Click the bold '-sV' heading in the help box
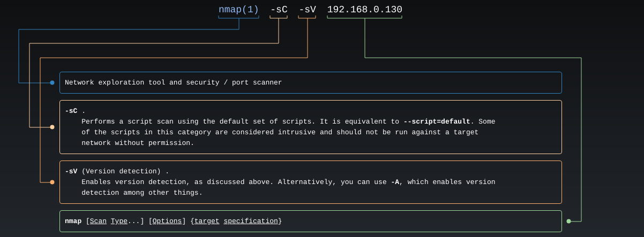The width and height of the screenshot is (644, 237). [x=71, y=172]
